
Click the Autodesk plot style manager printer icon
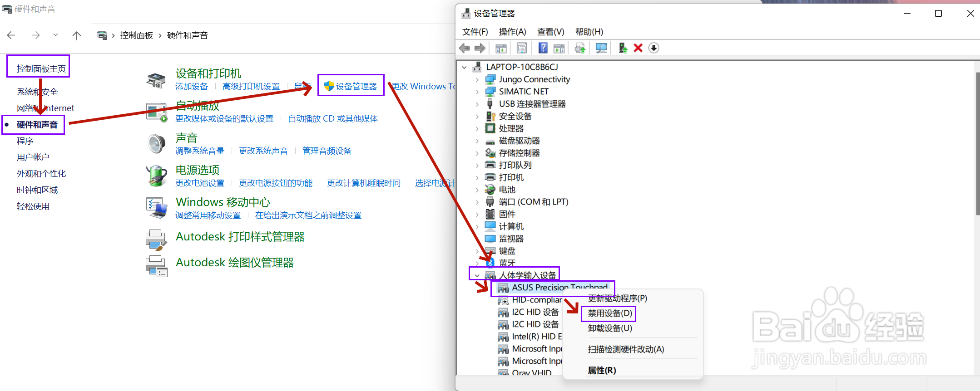pos(157,240)
